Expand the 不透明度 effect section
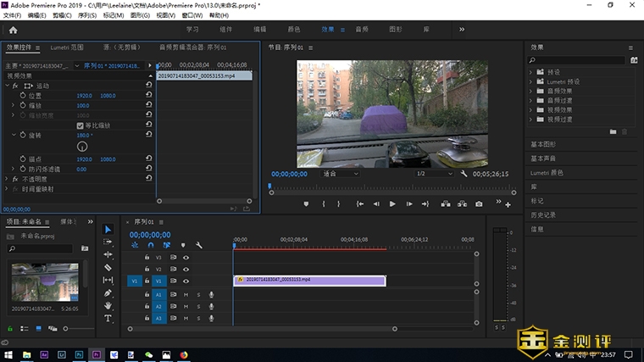This screenshot has height=362, width=644. tap(8, 179)
